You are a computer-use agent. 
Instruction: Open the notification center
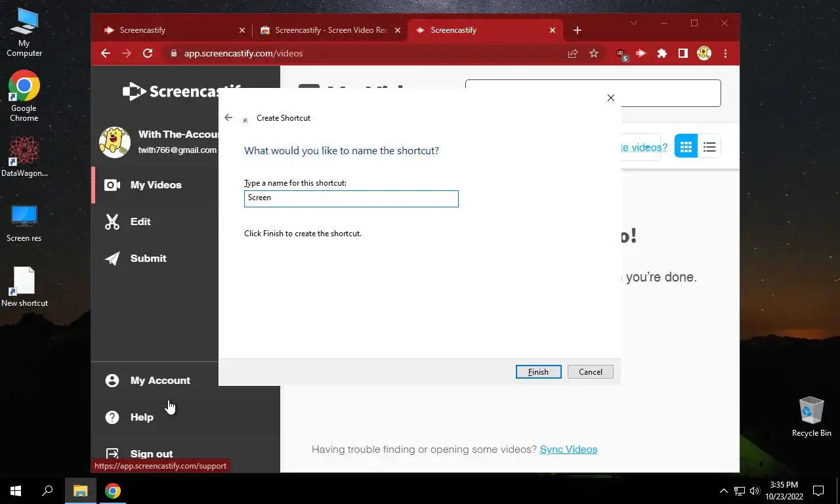click(x=818, y=491)
